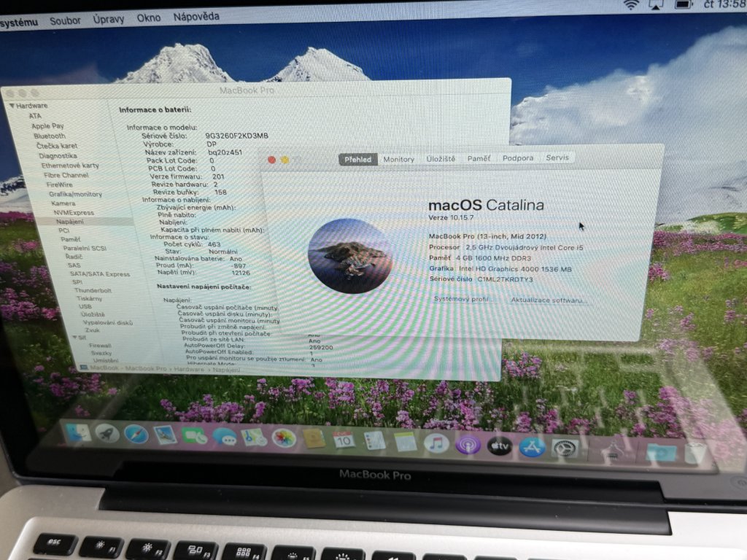This screenshot has height=560, width=747.
Task: Open Contacts book icon in Dock
Action: pos(314,440)
